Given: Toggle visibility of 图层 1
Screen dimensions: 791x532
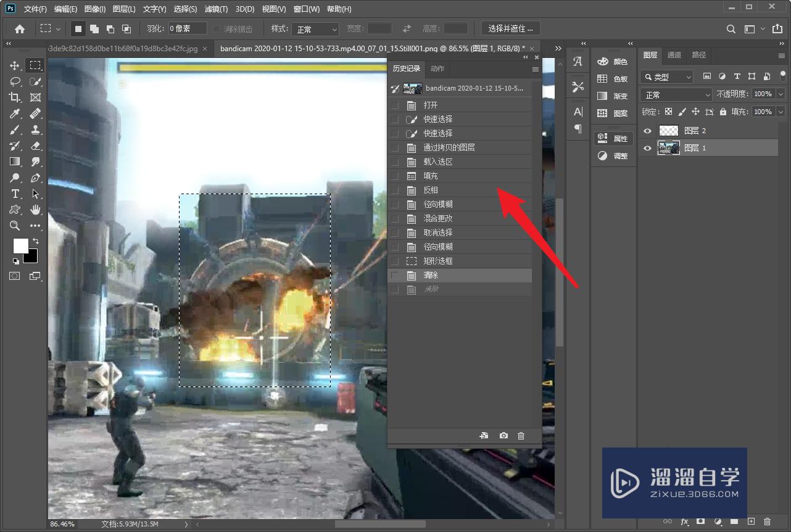Looking at the screenshot, I should (x=648, y=148).
